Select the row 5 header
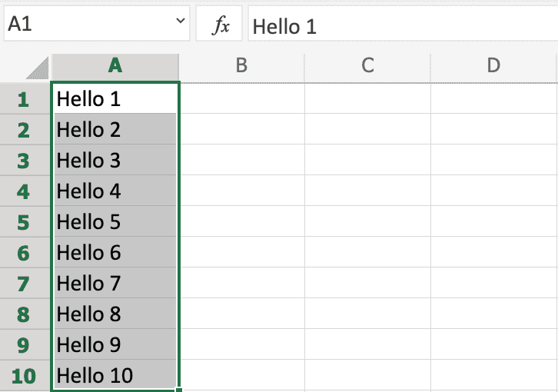This screenshot has height=392, width=558. [x=24, y=222]
